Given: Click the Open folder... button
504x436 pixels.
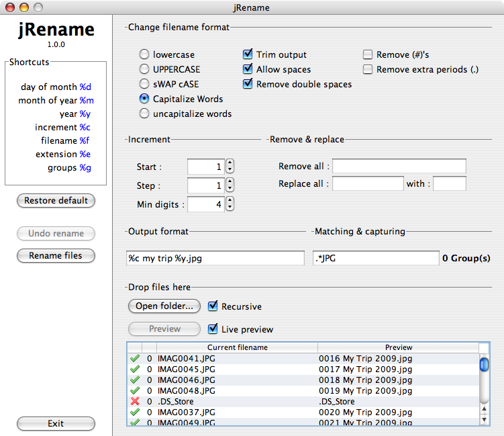Looking at the screenshot, I should pos(164,306).
